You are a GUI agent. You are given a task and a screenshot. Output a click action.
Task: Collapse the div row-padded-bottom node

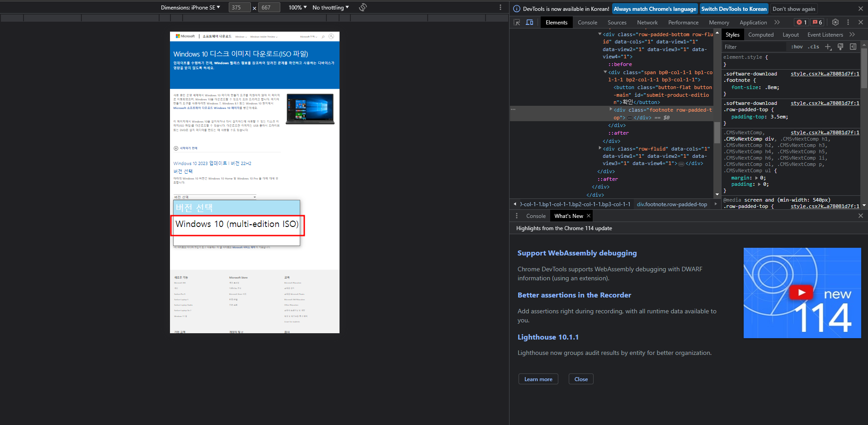[x=600, y=34]
